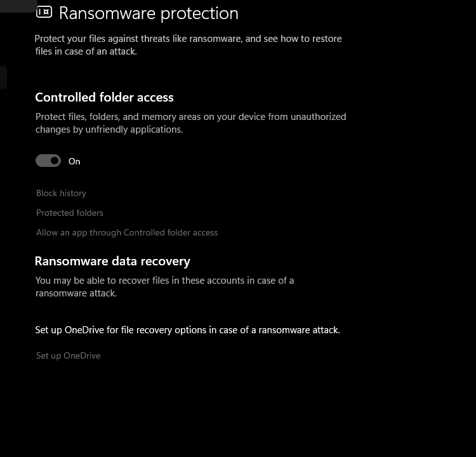Click the 'Protect your files against threats' line
This screenshot has height=457, width=476.
(188, 39)
